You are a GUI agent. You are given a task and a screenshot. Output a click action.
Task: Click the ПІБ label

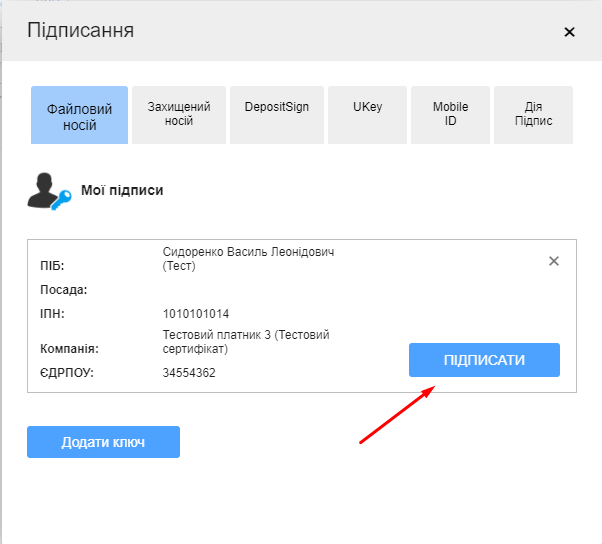click(x=52, y=266)
